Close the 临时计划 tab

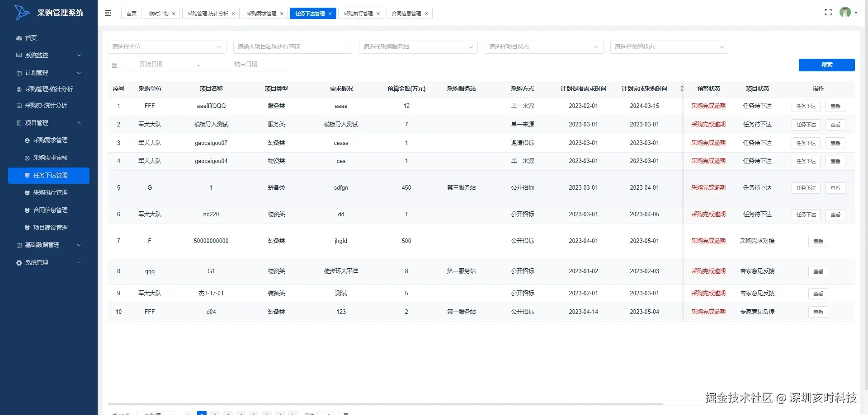tap(174, 14)
